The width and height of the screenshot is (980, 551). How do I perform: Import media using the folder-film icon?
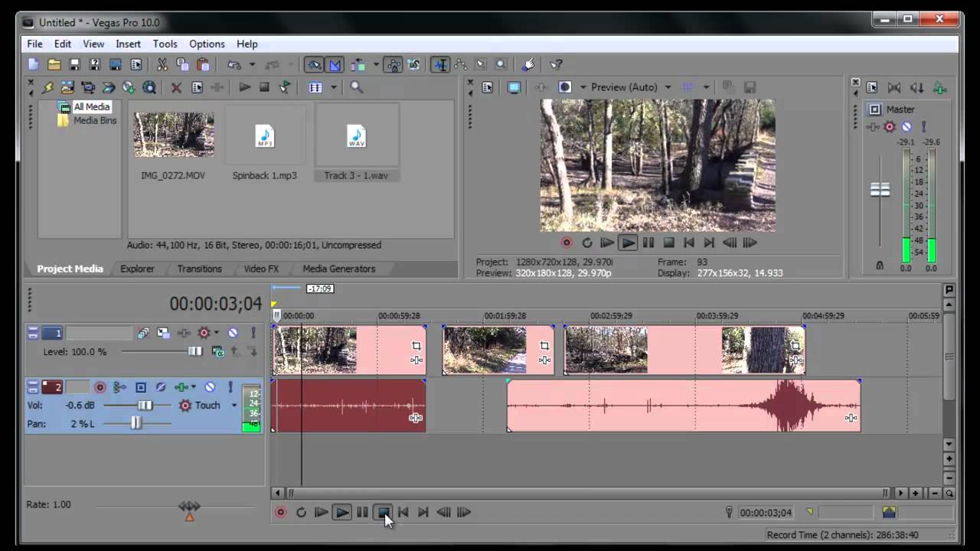pos(67,87)
